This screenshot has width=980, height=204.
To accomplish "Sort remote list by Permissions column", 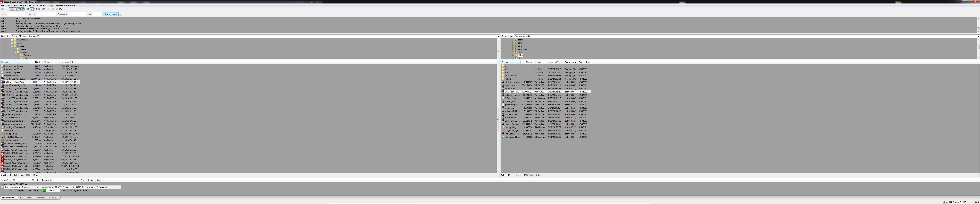I will point(570,62).
